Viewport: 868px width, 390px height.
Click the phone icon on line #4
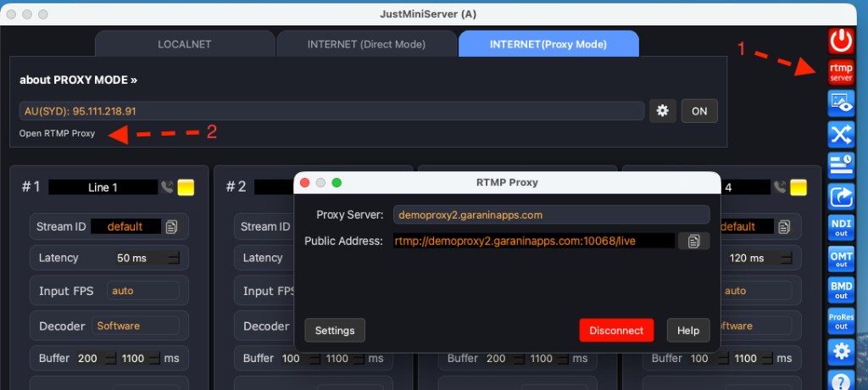tap(780, 187)
